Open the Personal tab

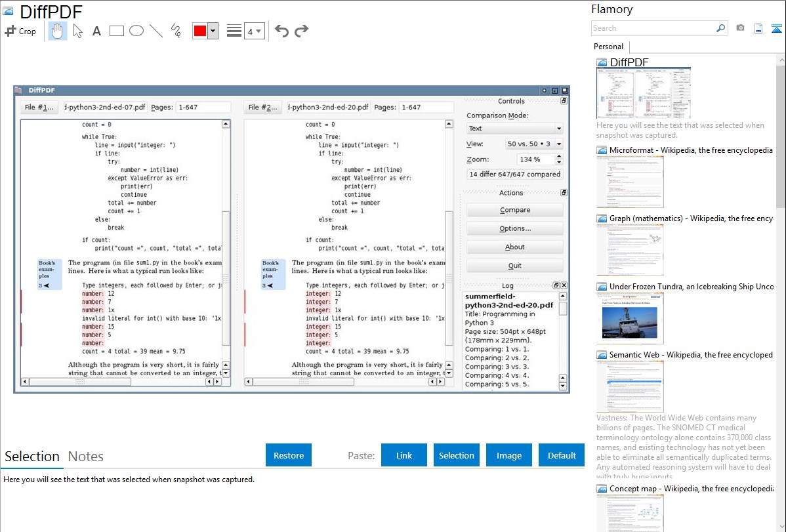(608, 47)
